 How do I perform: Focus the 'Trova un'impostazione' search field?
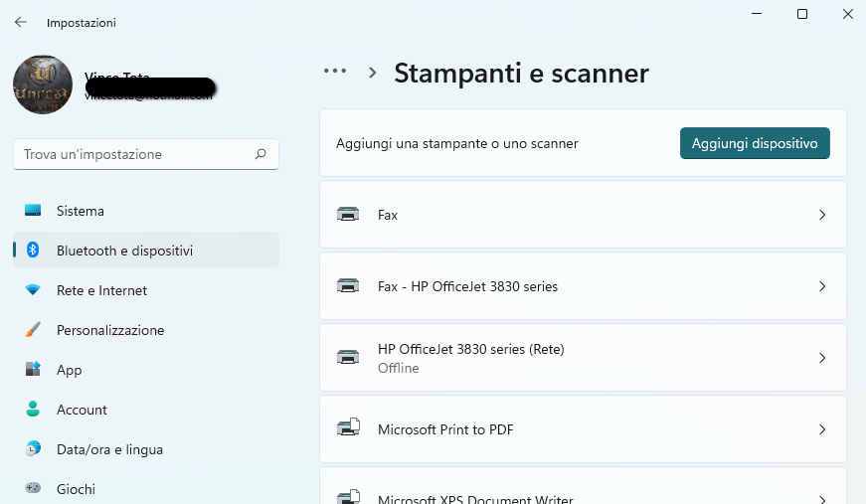tap(146, 154)
